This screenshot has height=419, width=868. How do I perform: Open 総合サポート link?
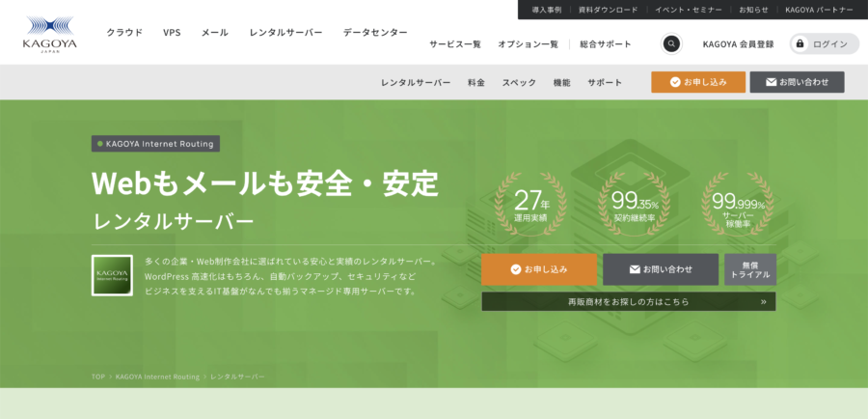[606, 44]
